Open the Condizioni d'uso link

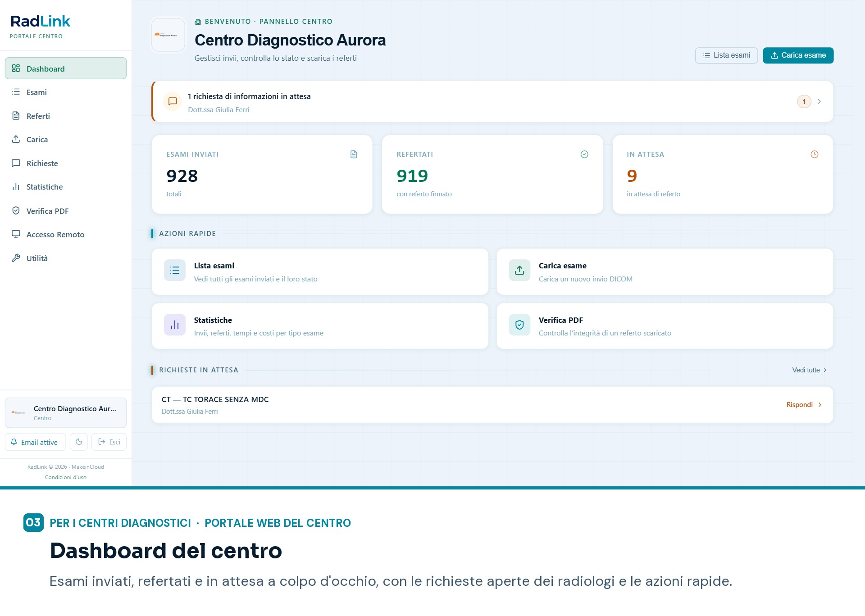(x=66, y=477)
